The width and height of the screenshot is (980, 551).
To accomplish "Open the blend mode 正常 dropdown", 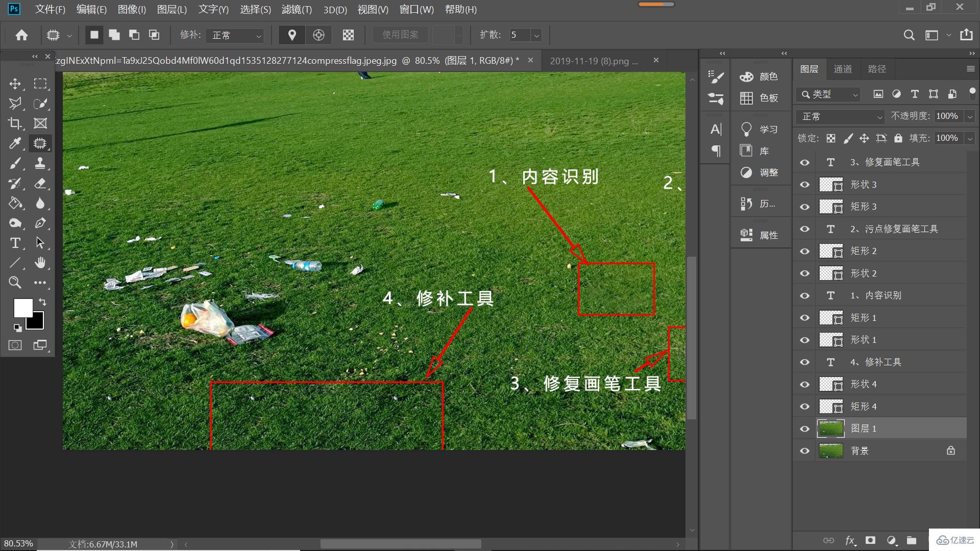I will coord(840,117).
